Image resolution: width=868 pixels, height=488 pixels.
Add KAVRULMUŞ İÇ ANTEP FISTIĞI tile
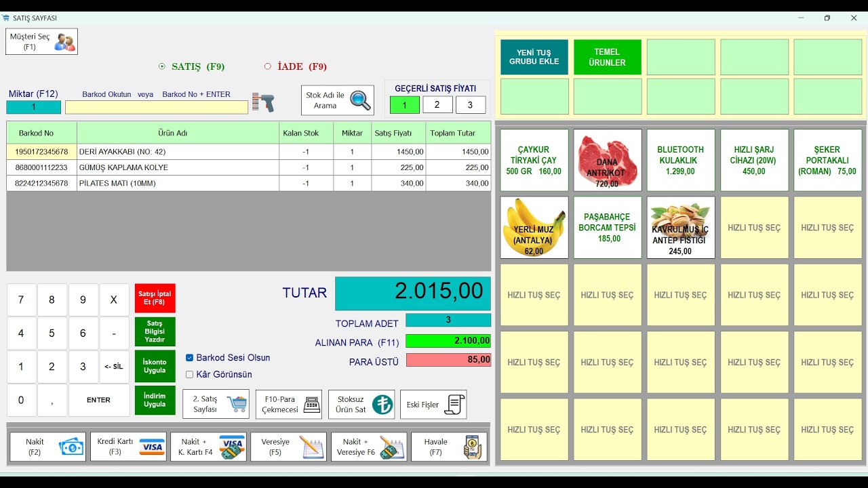(681, 228)
